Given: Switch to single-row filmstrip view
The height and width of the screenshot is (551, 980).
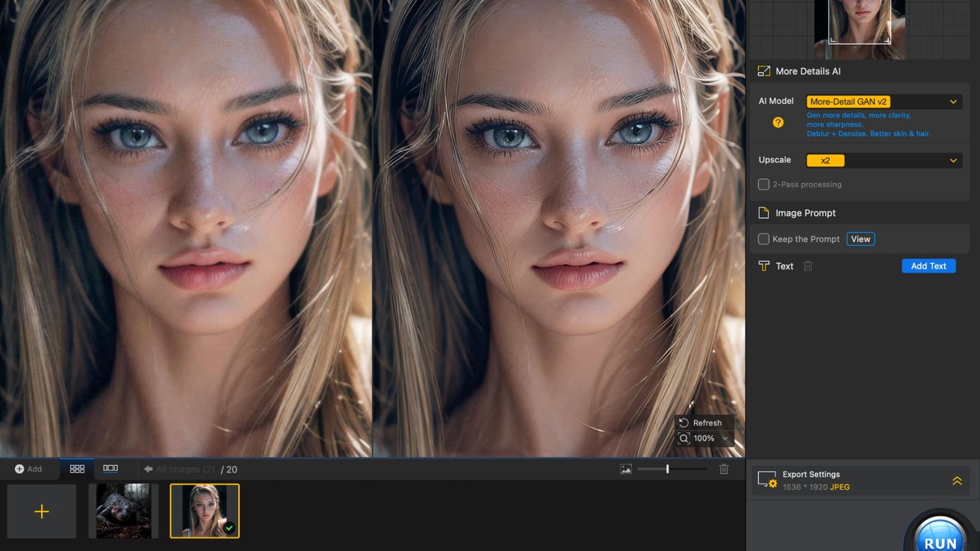Looking at the screenshot, I should coord(111,468).
